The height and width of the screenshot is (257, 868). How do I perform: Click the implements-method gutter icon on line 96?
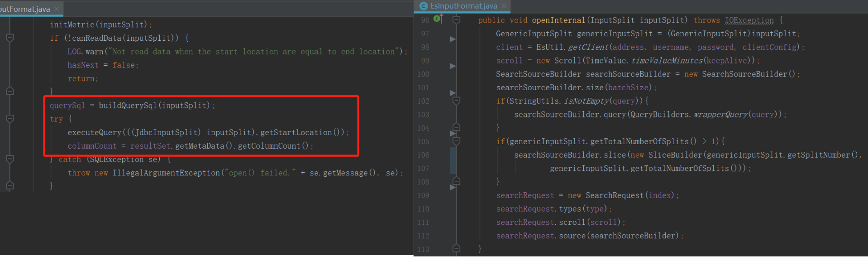point(438,19)
